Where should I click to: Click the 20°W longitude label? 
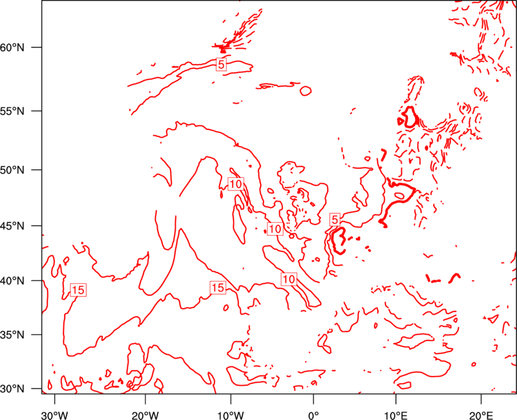coord(145,415)
